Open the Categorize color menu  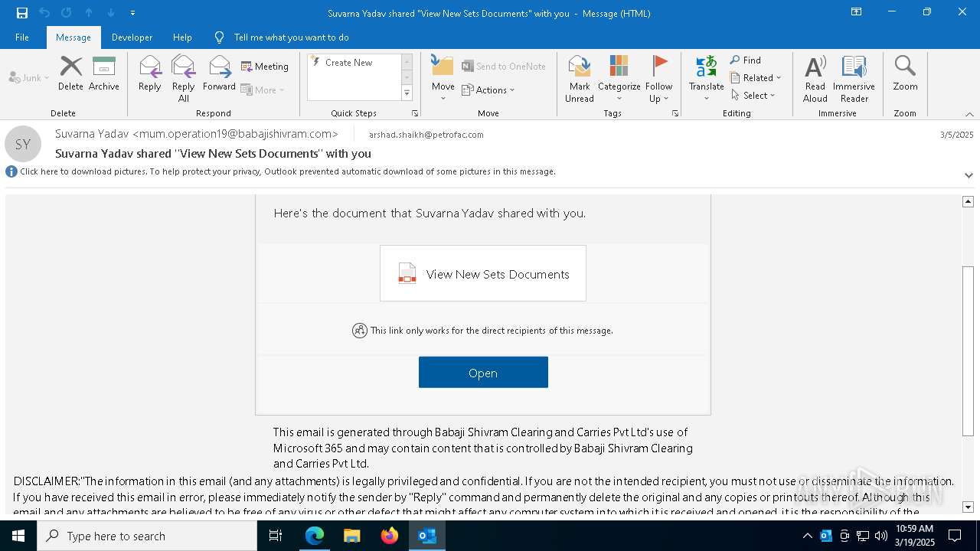(619, 78)
